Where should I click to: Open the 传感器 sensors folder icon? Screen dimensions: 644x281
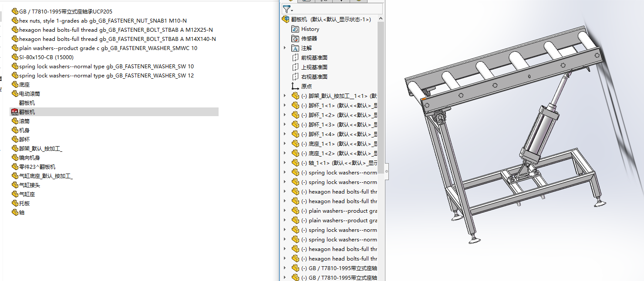tap(296, 39)
